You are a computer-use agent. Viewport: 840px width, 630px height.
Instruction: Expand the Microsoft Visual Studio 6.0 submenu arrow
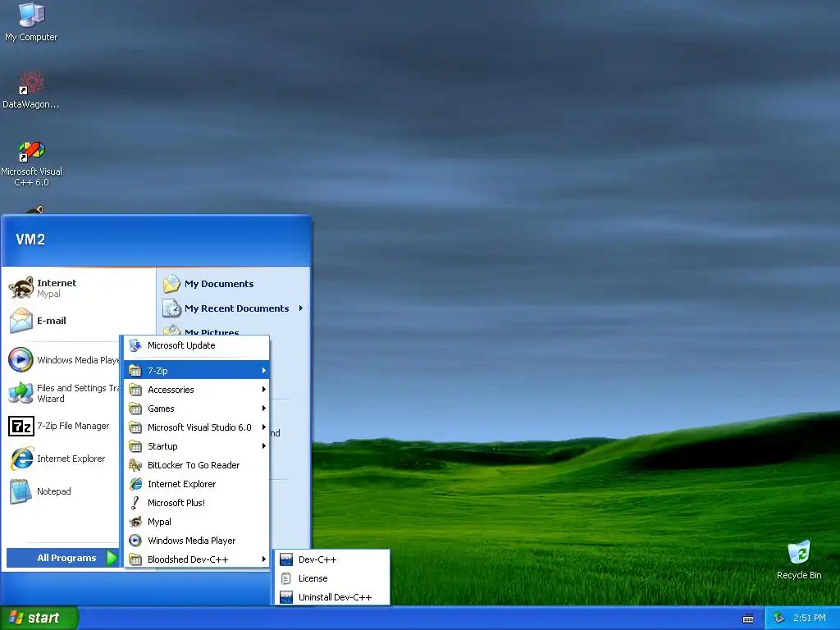pos(263,427)
